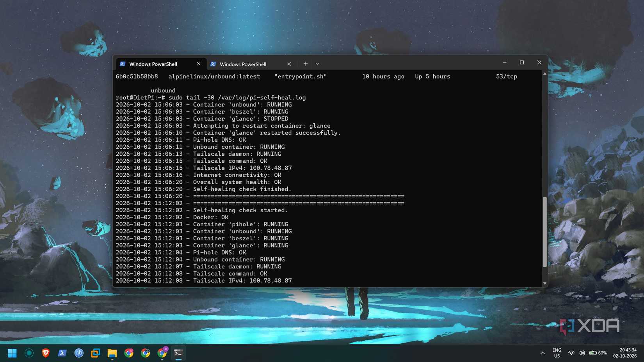This screenshot has width=644, height=362.
Task: Maximize the Windows Terminal window
Action: click(522, 62)
